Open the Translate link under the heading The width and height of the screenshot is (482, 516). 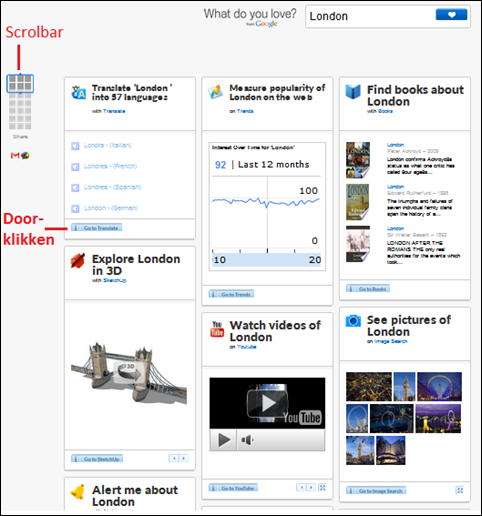tap(114, 111)
